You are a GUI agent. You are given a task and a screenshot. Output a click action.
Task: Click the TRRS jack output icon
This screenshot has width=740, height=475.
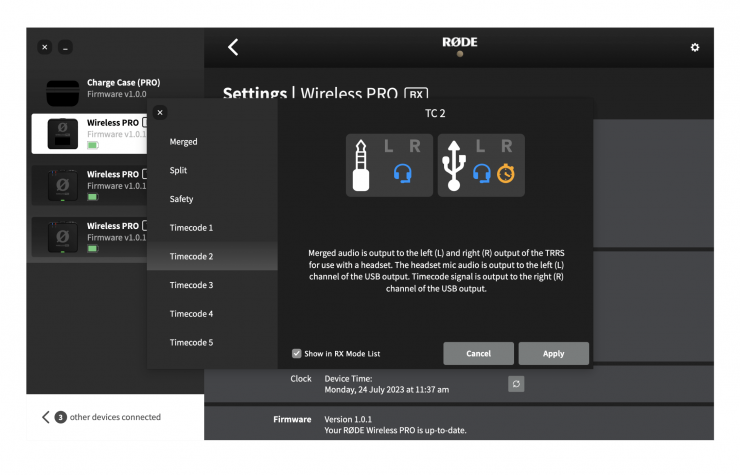coord(362,166)
